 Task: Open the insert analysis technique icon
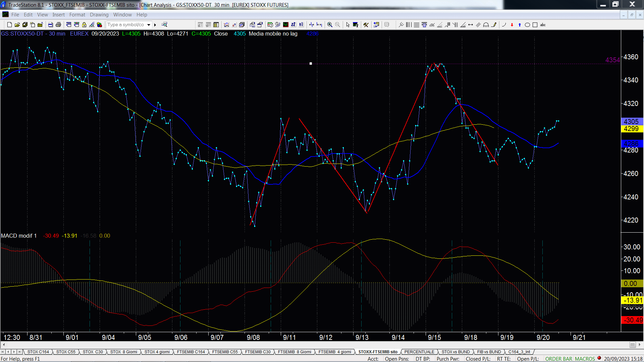click(x=226, y=25)
